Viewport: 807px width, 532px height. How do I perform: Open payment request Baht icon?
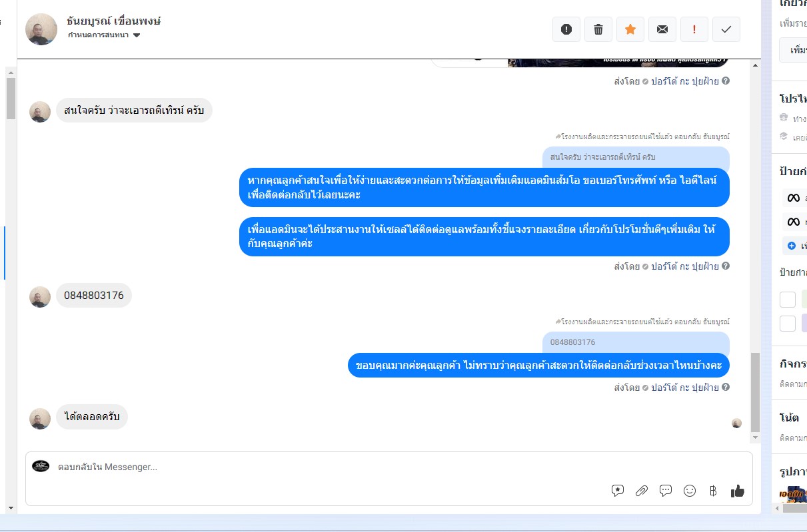(x=713, y=491)
